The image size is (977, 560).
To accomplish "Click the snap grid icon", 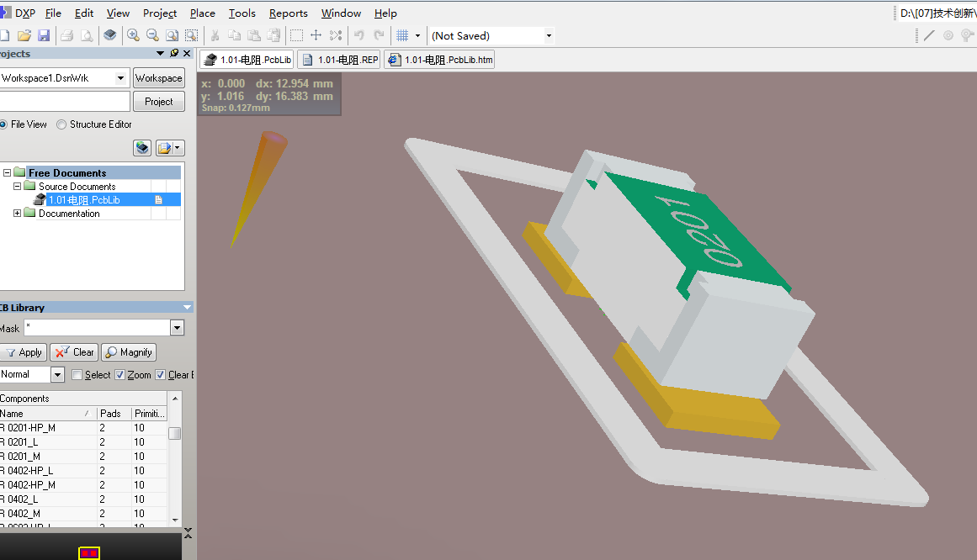I will point(402,35).
